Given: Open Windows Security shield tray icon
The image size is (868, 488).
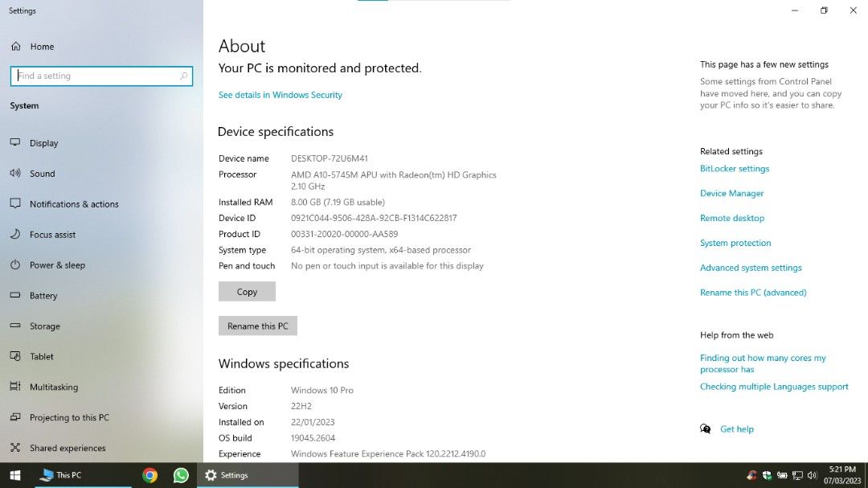Looking at the screenshot, I should pos(767,475).
